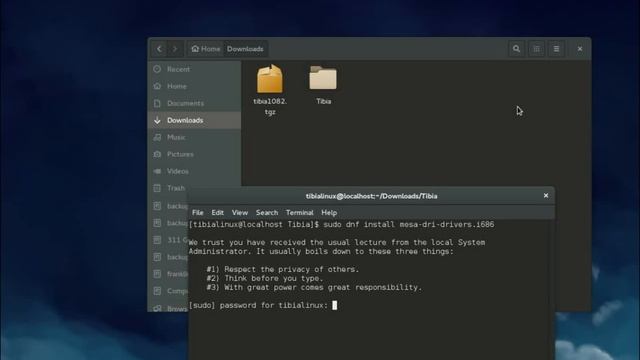Screen dimensions: 640x360
Task: Select Downloads in the sidebar
Action: pos(194,120)
